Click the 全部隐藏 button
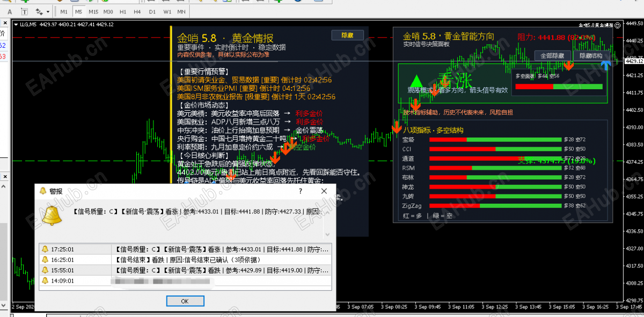Image resolution: width=644 pixels, height=317 pixels. [x=552, y=55]
